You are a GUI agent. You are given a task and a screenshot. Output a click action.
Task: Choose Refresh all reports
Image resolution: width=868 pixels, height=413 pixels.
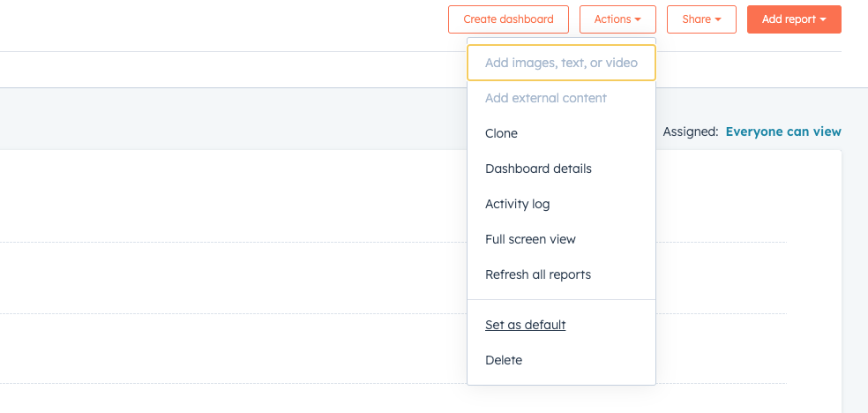point(561,274)
